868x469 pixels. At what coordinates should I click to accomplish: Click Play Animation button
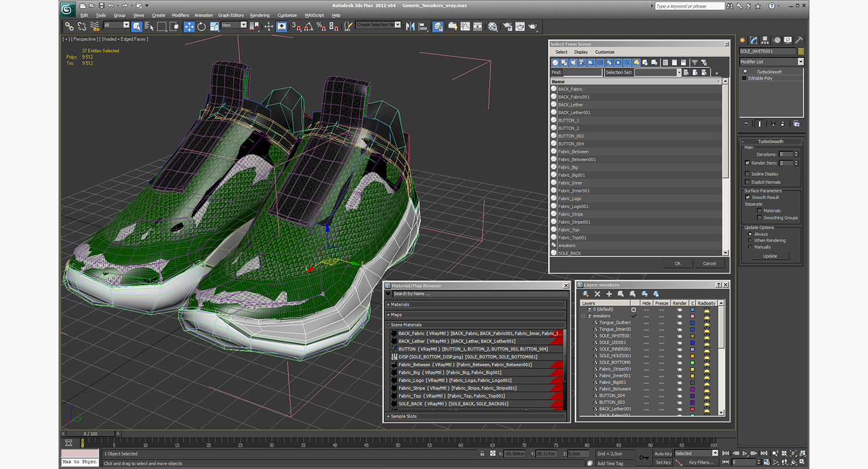[745, 453]
